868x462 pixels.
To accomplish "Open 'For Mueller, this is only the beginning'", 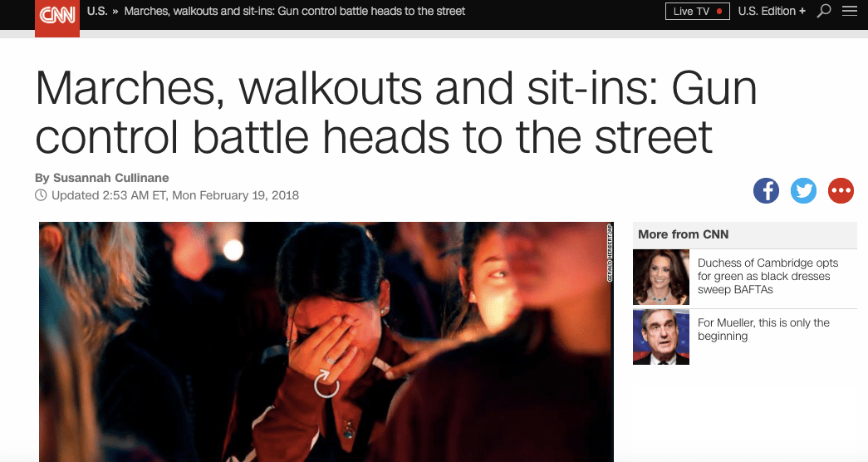I will pos(763,329).
